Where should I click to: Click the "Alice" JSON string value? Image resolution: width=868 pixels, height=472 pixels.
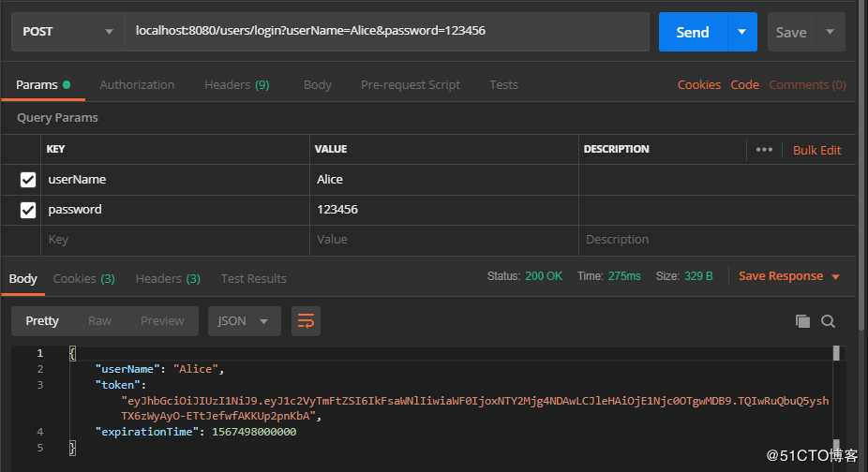(195, 369)
